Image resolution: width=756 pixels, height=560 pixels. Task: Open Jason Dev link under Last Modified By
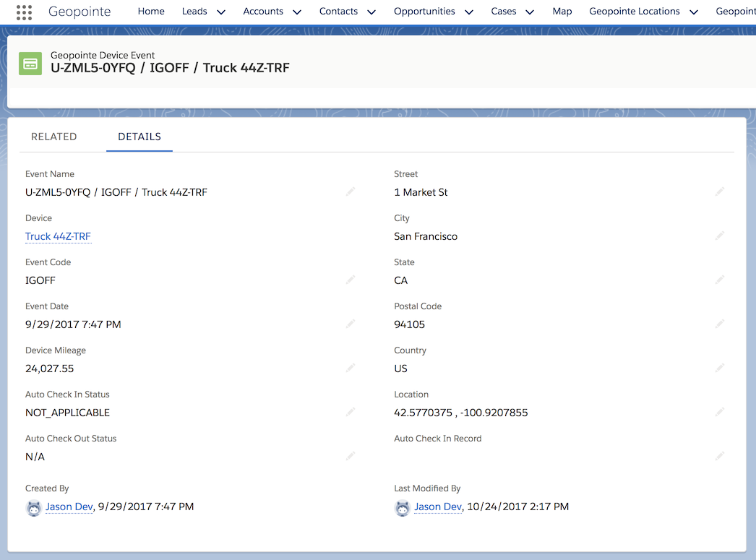438,507
